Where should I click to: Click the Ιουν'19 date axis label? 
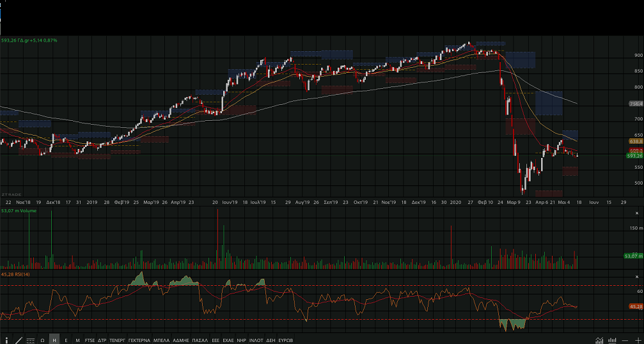(x=230, y=203)
